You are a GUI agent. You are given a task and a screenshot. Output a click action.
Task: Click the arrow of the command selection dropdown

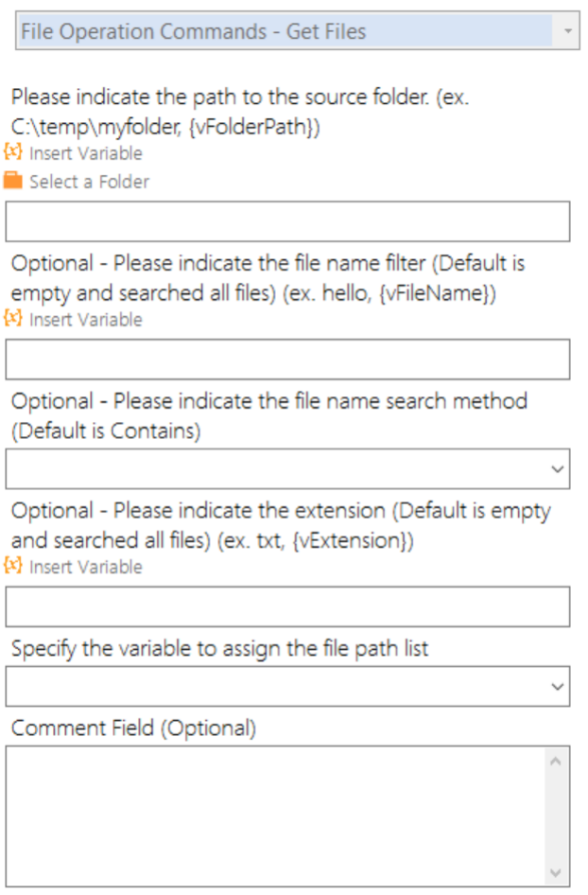pyautogui.click(x=567, y=31)
